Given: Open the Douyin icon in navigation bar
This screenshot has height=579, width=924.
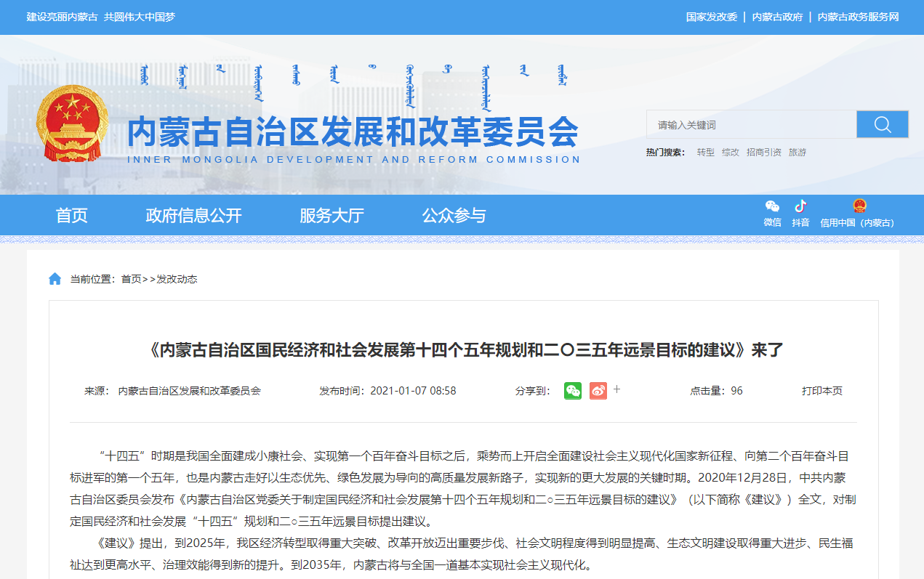Looking at the screenshot, I should 800,207.
